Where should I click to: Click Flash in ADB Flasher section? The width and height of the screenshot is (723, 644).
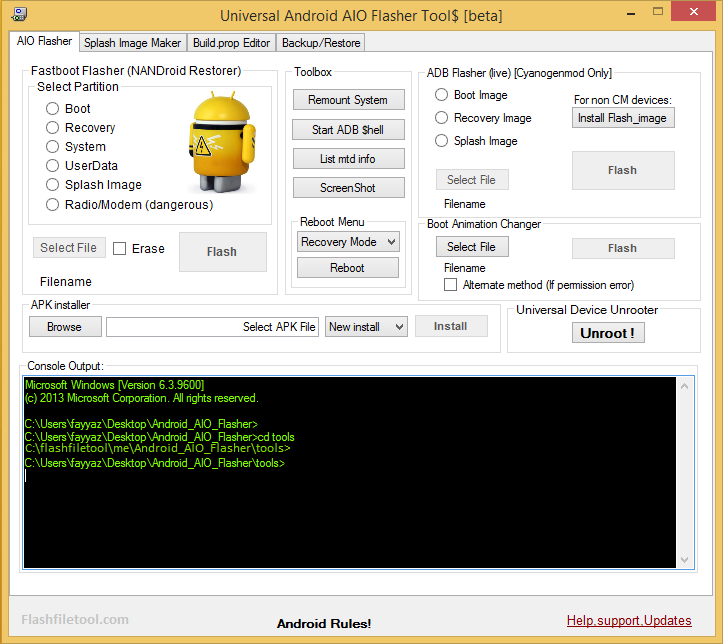coord(623,171)
